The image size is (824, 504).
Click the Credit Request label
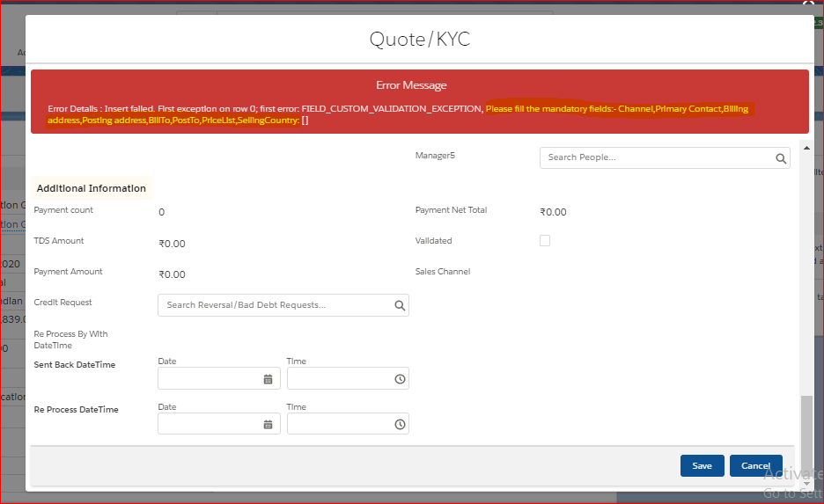click(63, 303)
